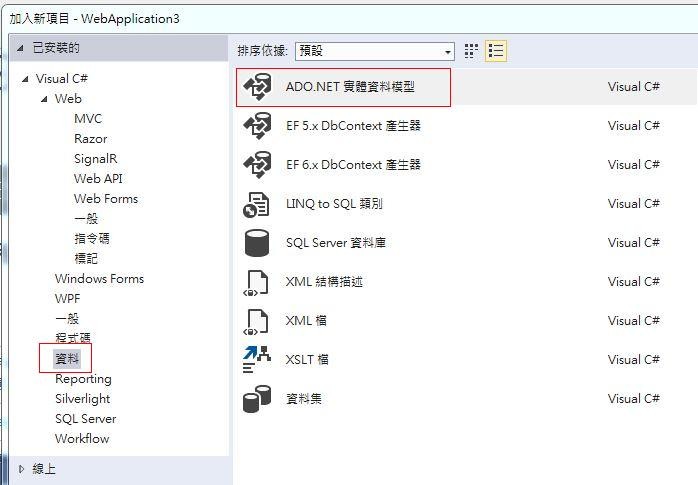Click Visual C# label in the XSLT 檔 row
Image resolution: width=698 pixels, height=485 pixels.
coord(633,360)
